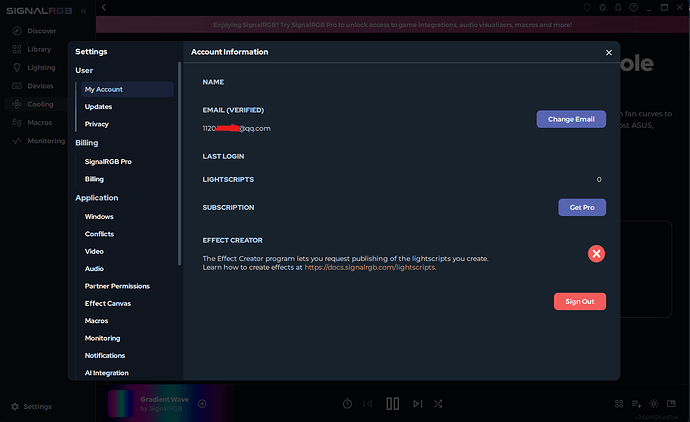Viewport: 690px width, 422px height.
Task: Open Windows application settings
Action: coord(99,217)
